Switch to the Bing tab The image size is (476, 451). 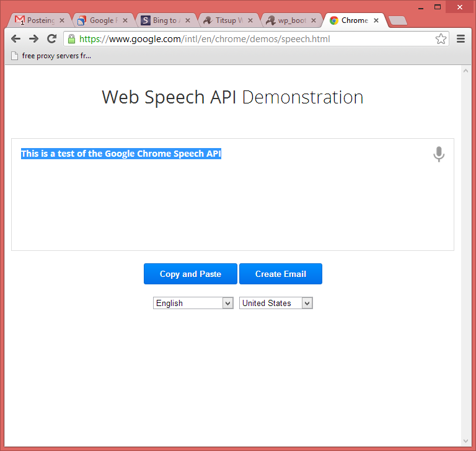click(x=164, y=20)
